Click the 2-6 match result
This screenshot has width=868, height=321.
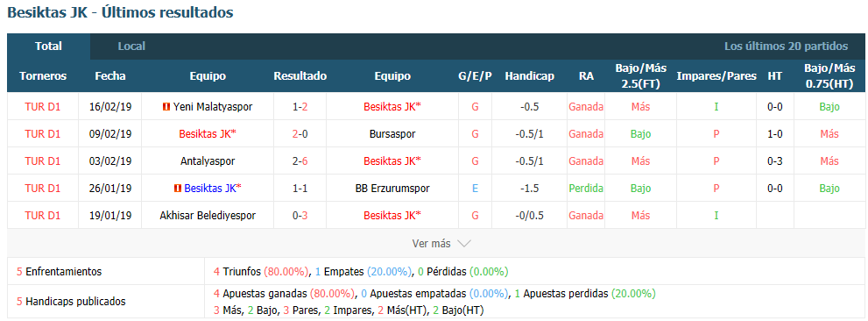(x=300, y=161)
